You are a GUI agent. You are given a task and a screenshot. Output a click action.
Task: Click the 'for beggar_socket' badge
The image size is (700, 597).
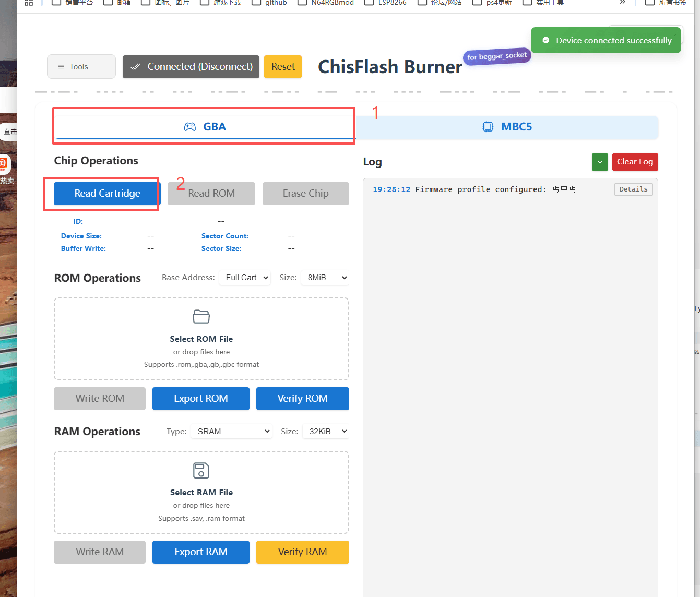(x=497, y=56)
